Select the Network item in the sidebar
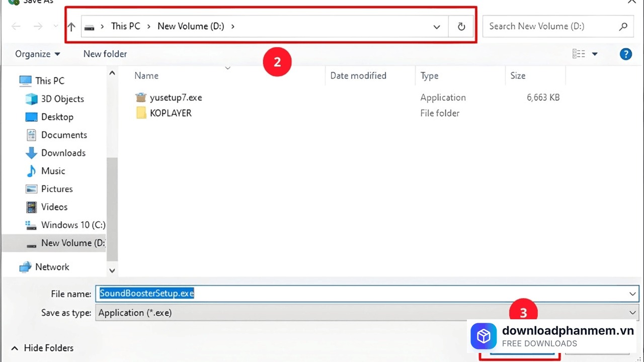The width and height of the screenshot is (644, 362). click(x=52, y=267)
